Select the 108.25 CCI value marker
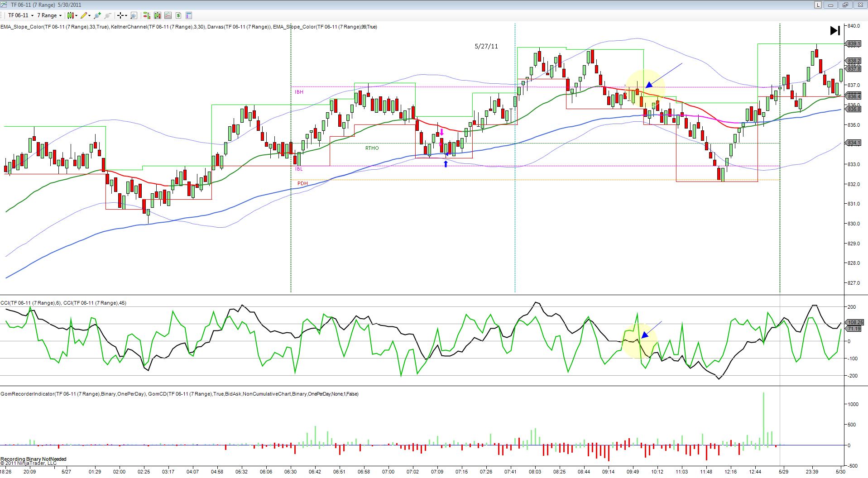 (855, 322)
